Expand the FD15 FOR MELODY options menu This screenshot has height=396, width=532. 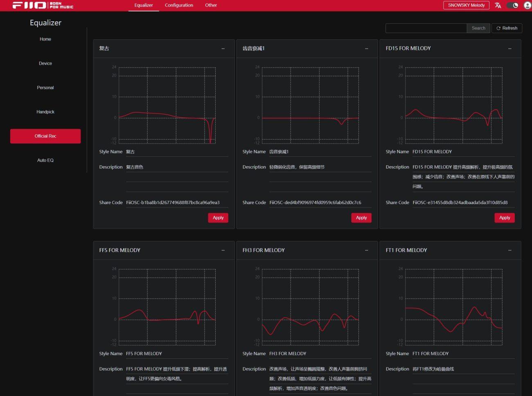tap(509, 49)
